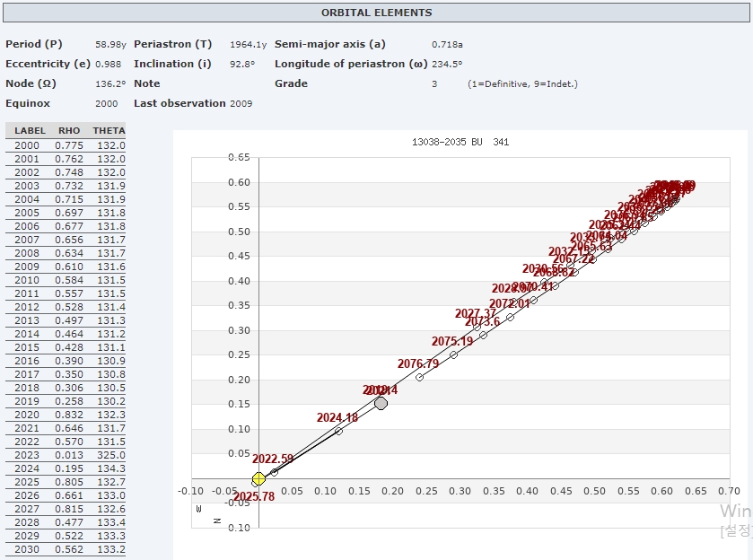Click the THETA column header
Viewport: 753px width, 560px height.
pyautogui.click(x=109, y=131)
